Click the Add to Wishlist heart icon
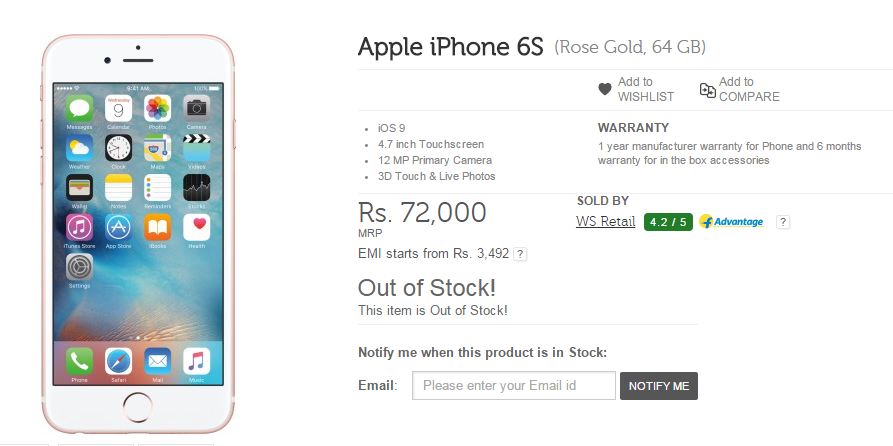The height and width of the screenshot is (446, 893). (605, 89)
